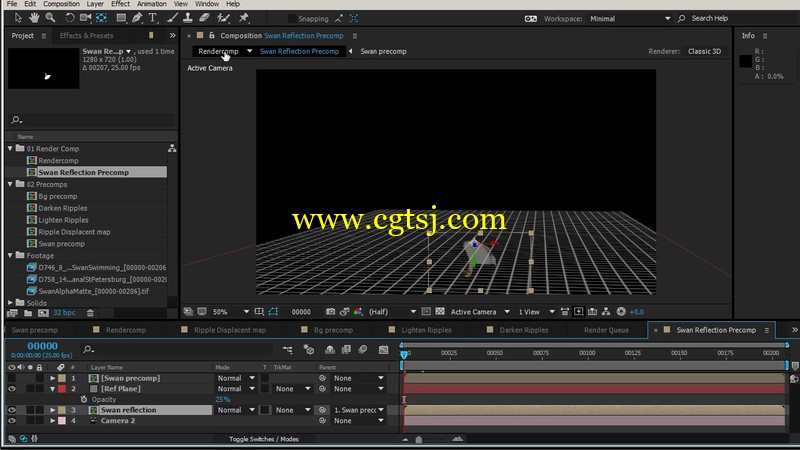Viewport: 800px width, 450px height.
Task: Open the Effect menu
Action: [x=120, y=4]
